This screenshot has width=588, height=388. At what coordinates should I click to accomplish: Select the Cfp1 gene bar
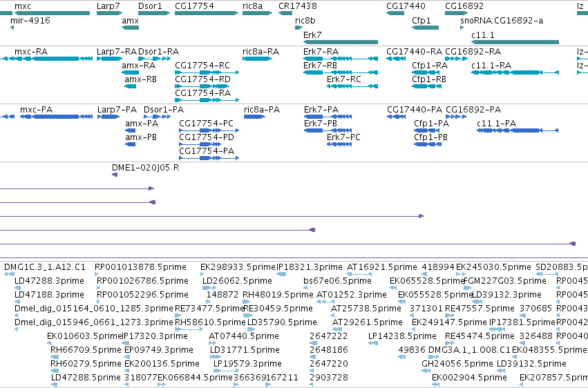click(425, 28)
